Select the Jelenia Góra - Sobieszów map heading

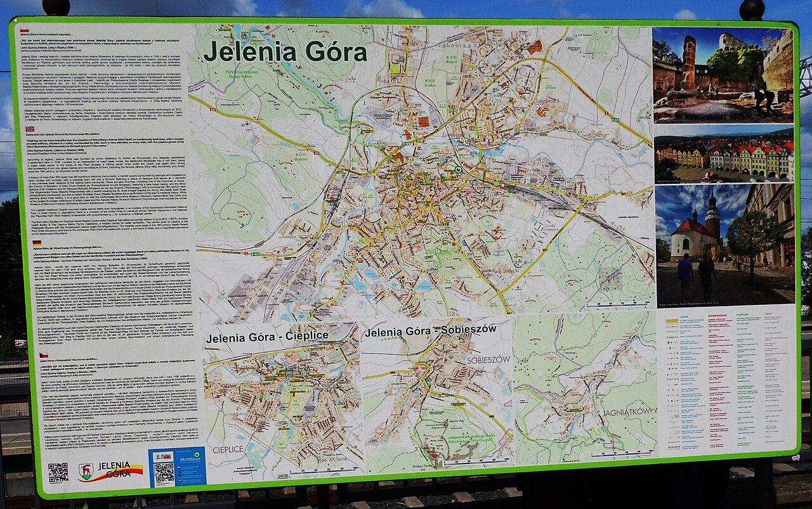430,331
